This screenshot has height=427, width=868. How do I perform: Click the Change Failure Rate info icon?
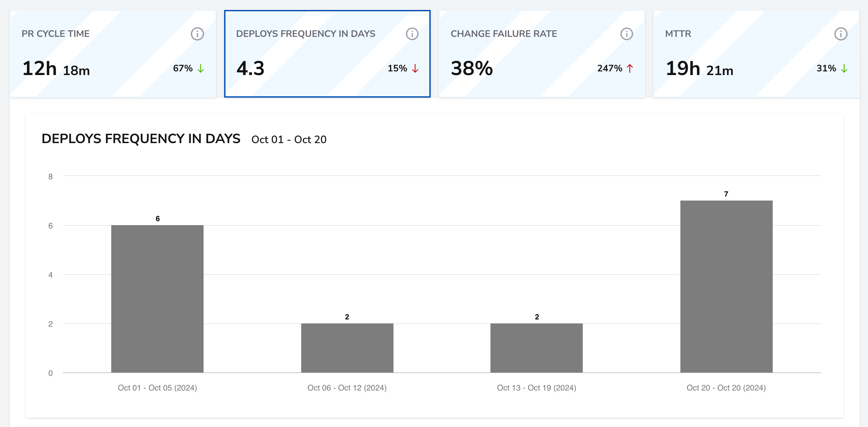click(x=626, y=34)
